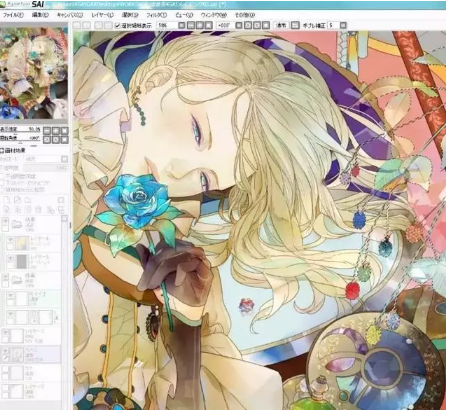Click the new layer folder icon
The image size is (450, 411).
coord(28,200)
